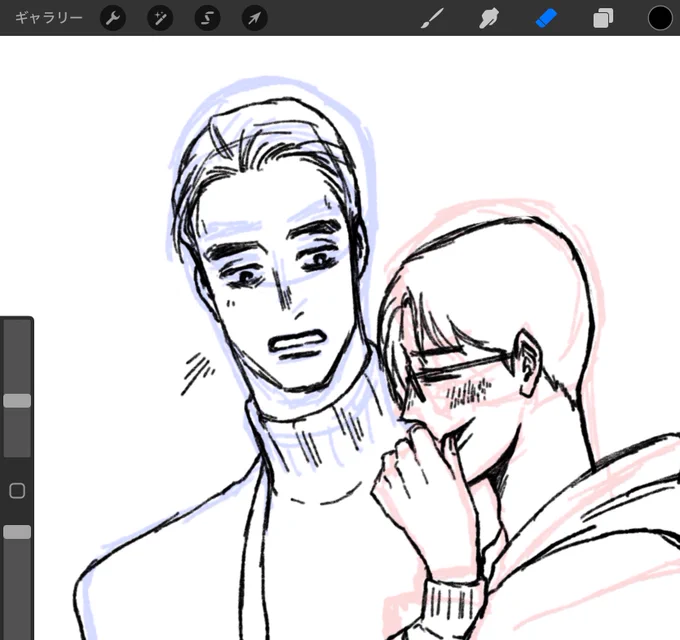Viewport: 680px width, 640px height.
Task: Tap the square modify button in sidebar
Action: click(17, 491)
